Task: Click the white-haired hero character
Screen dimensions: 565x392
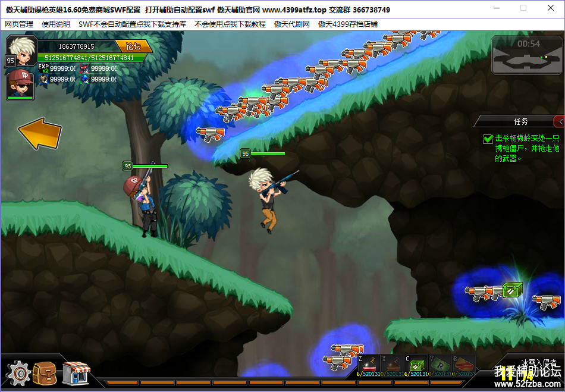Action: tap(271, 200)
